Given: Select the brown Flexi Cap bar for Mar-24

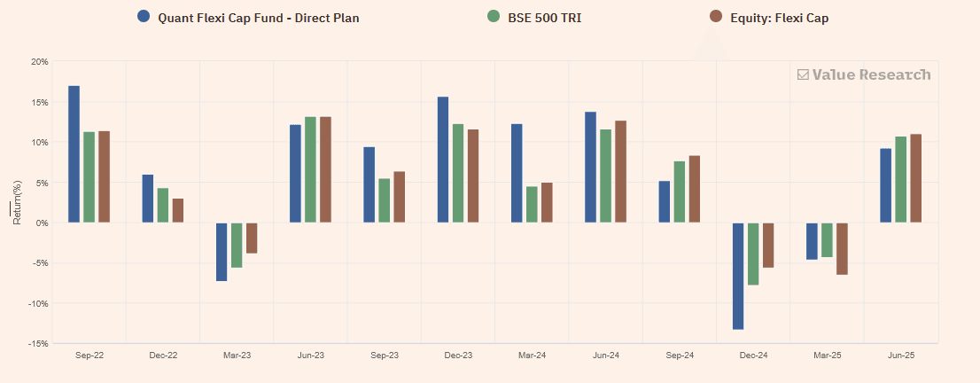Looking at the screenshot, I should pyautogui.click(x=546, y=202).
